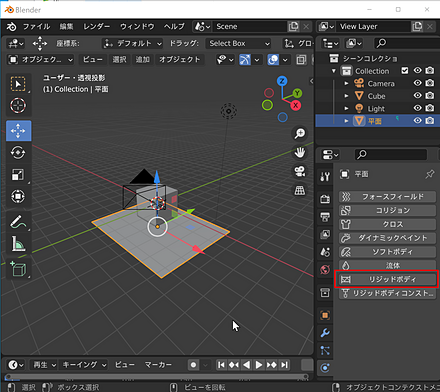The image size is (440, 392).
Task: Open the Render properties tab
Action: point(325,199)
